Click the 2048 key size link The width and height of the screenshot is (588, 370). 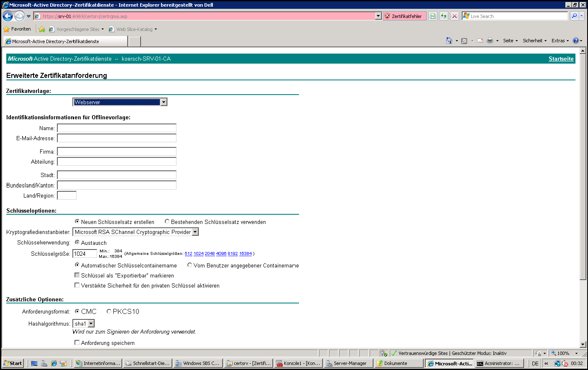pyautogui.click(x=210, y=254)
